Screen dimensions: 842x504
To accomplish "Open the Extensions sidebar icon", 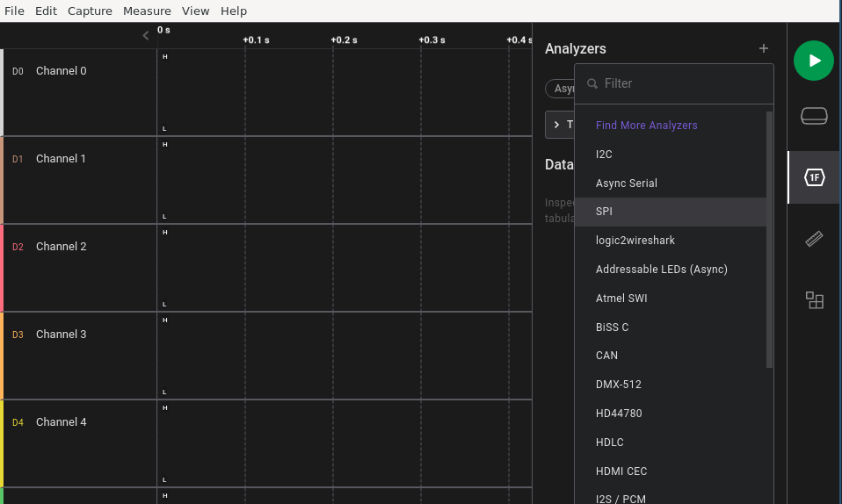I will [814, 301].
